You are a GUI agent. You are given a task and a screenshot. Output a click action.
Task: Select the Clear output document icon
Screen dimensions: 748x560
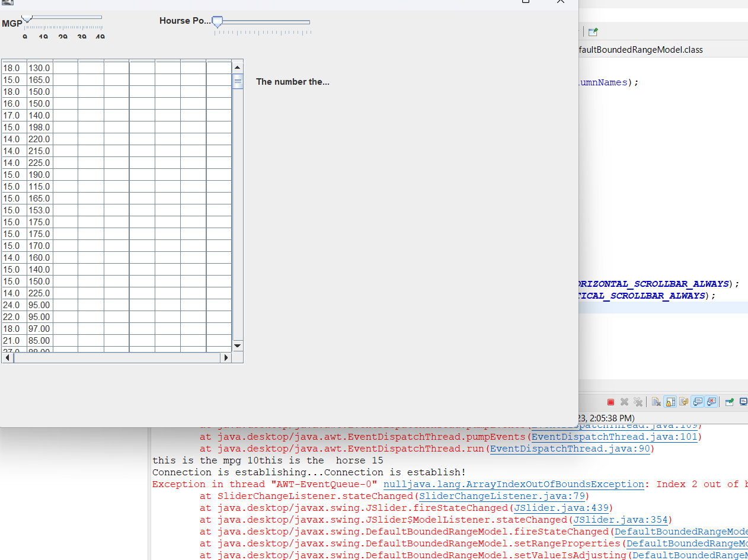[656, 402]
